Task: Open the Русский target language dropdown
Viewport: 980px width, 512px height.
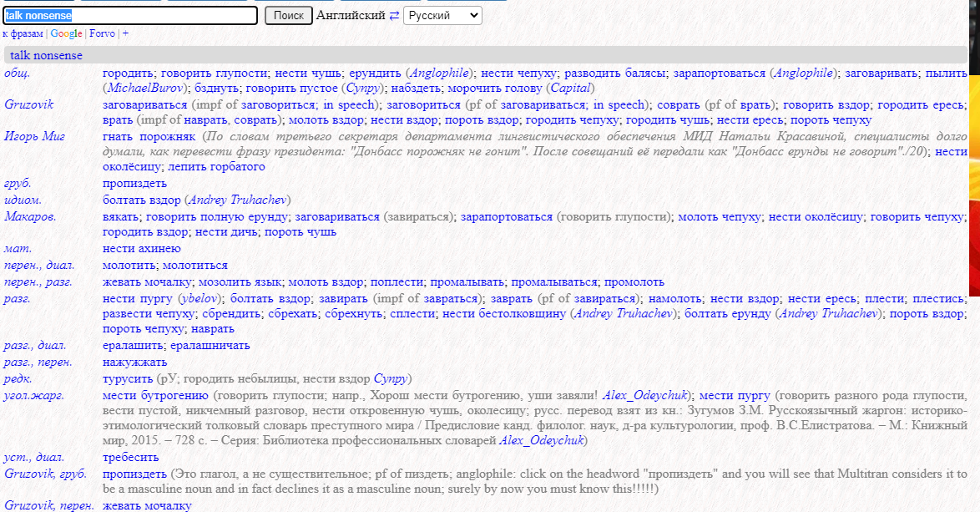Action: coord(442,16)
